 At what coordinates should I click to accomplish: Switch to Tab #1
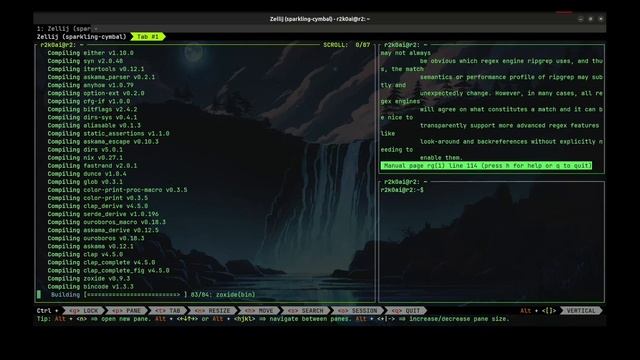pos(148,37)
